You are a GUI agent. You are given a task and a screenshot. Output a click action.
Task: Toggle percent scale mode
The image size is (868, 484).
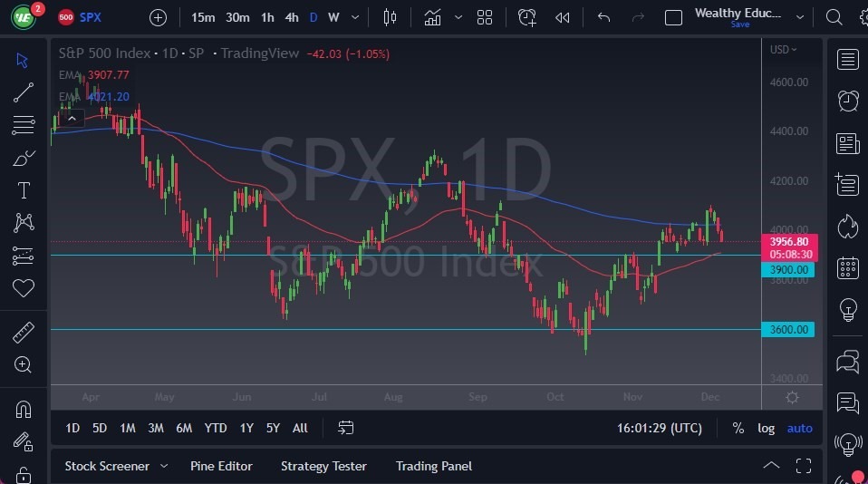(738, 428)
